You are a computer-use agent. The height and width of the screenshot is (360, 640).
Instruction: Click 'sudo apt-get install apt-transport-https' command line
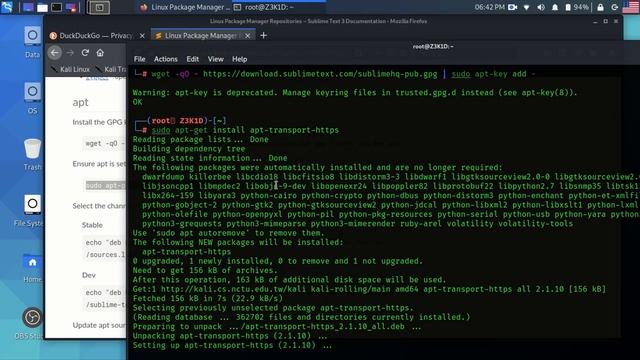tap(245, 130)
